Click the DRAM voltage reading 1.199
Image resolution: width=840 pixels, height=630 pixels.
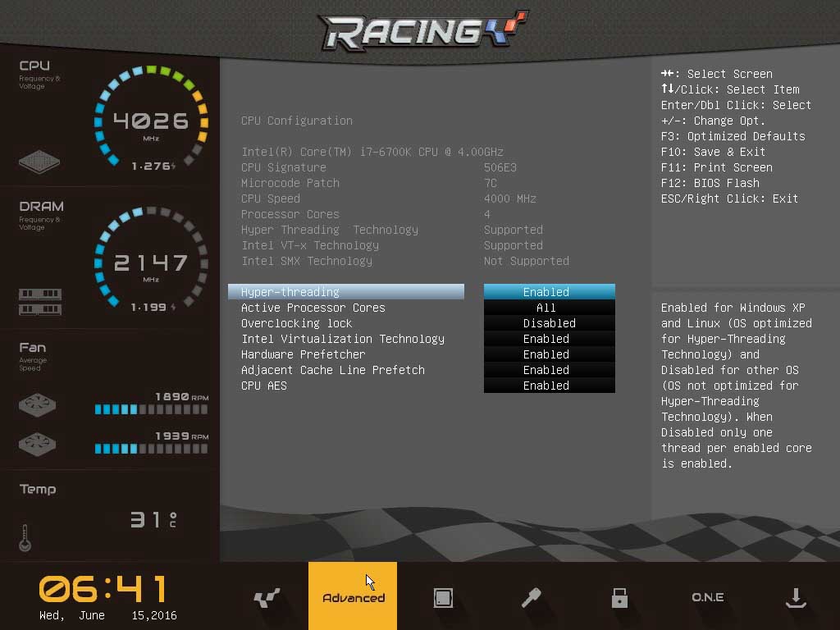(x=153, y=307)
